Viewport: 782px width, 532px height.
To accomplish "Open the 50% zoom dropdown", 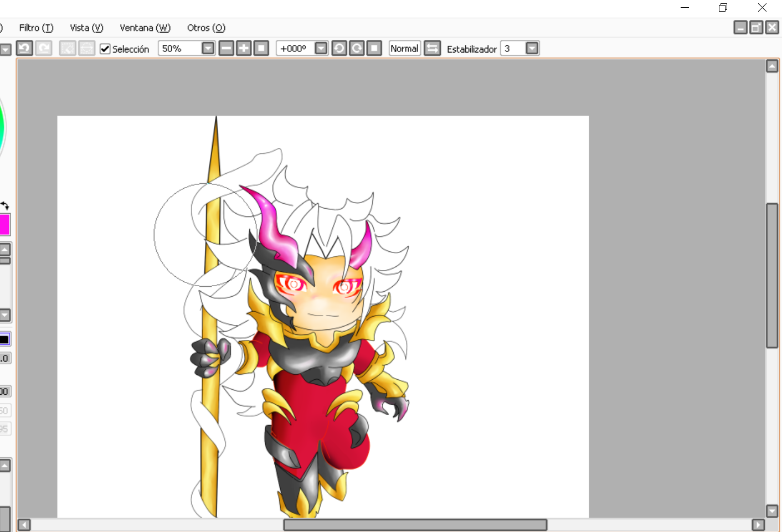I will 208,48.
